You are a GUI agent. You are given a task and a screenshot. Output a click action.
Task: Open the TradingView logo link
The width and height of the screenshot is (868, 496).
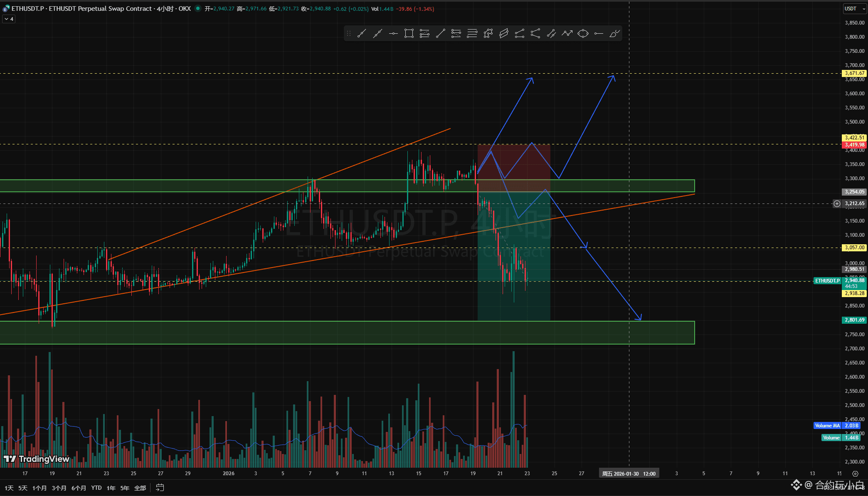click(36, 459)
